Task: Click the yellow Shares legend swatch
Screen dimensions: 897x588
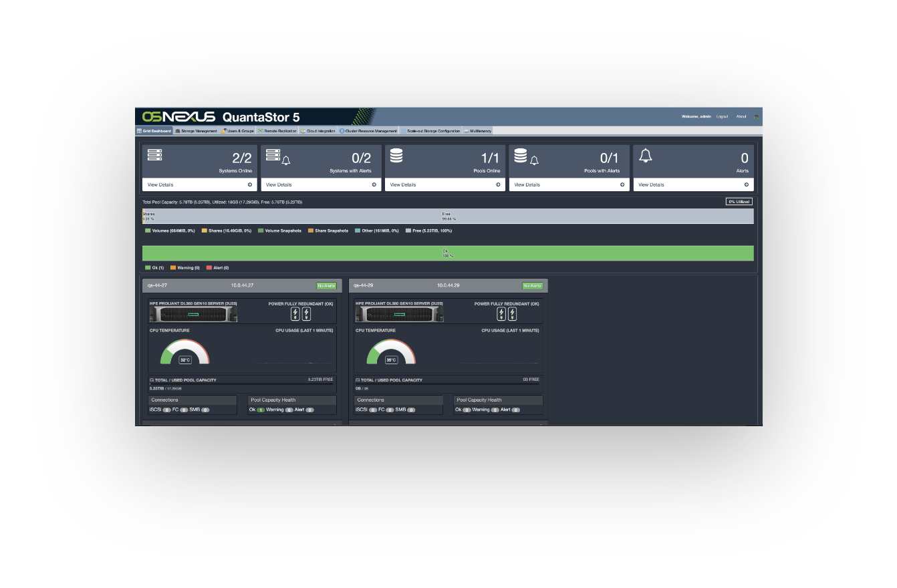Action: coord(205,231)
